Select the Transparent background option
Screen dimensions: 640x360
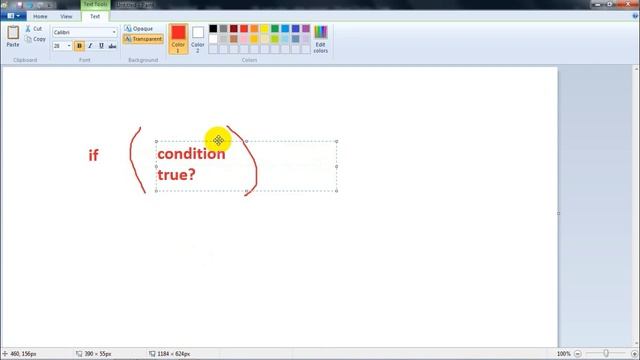click(x=143, y=39)
